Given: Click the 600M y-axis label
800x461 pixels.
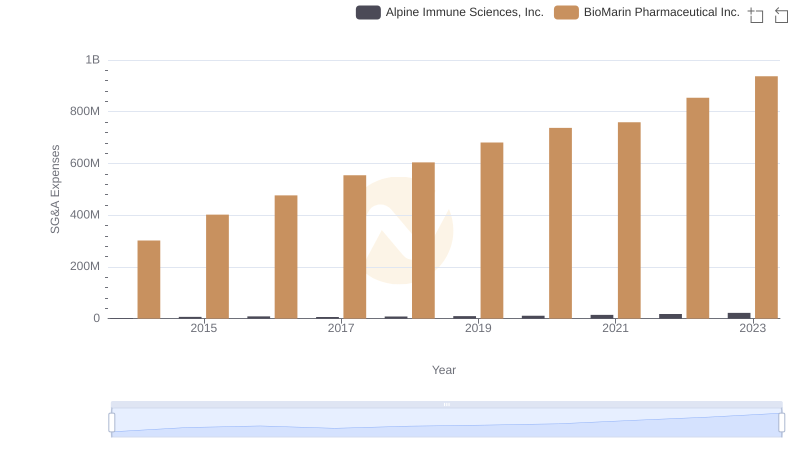Looking at the screenshot, I should point(85,163).
